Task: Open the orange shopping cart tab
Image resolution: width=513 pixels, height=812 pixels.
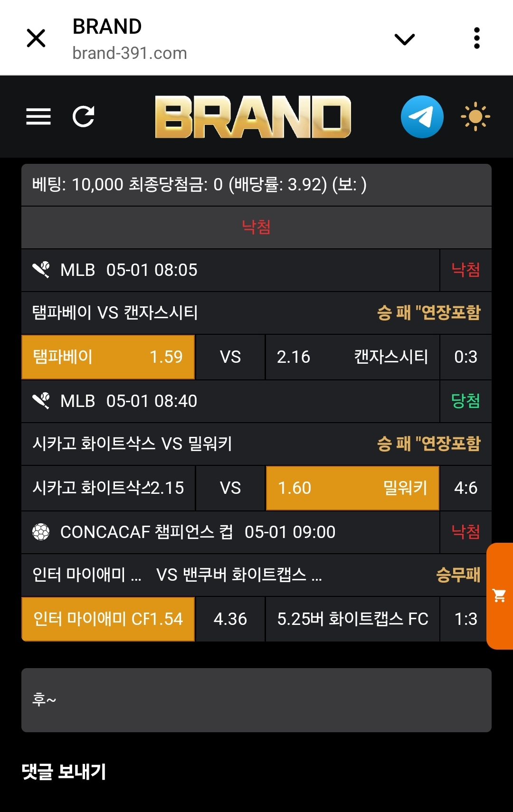Action: pos(500,595)
